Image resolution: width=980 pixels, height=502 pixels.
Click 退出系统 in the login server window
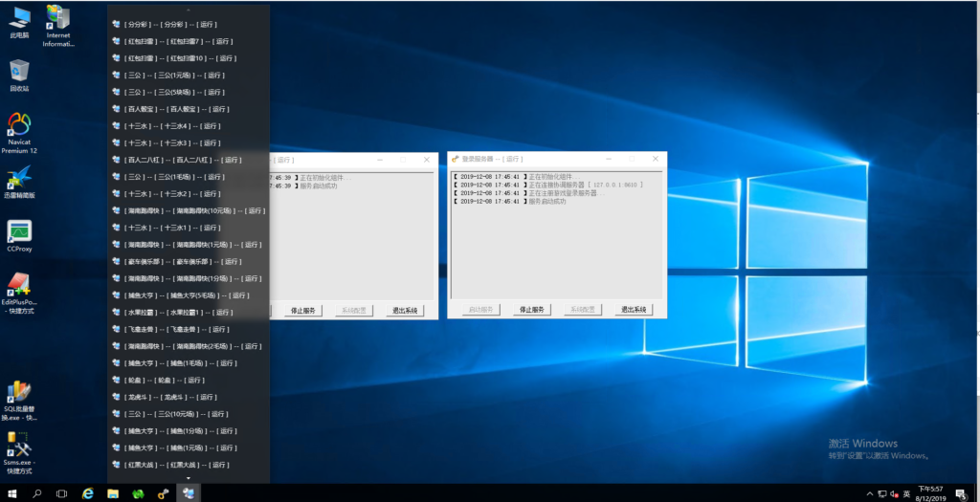[633, 310]
